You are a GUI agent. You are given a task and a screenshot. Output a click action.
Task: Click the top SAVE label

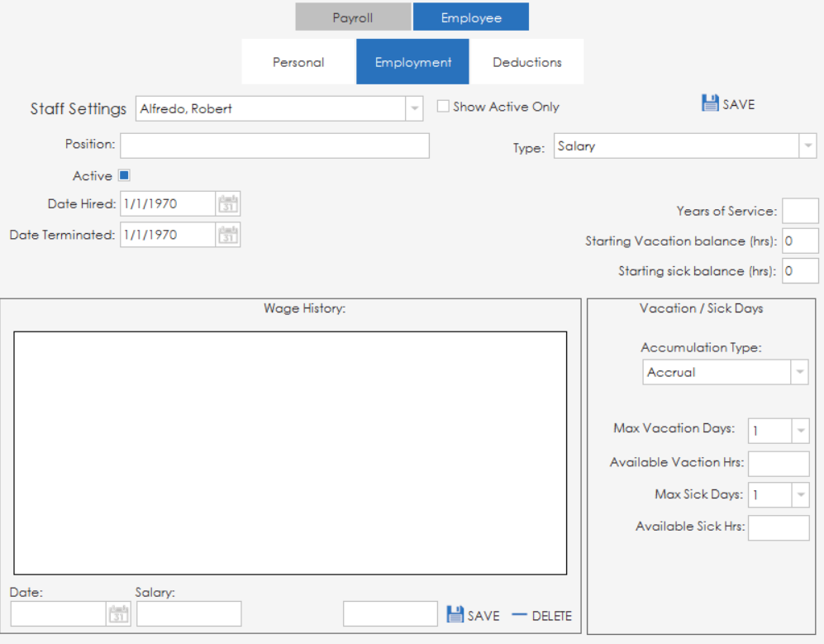(x=738, y=105)
